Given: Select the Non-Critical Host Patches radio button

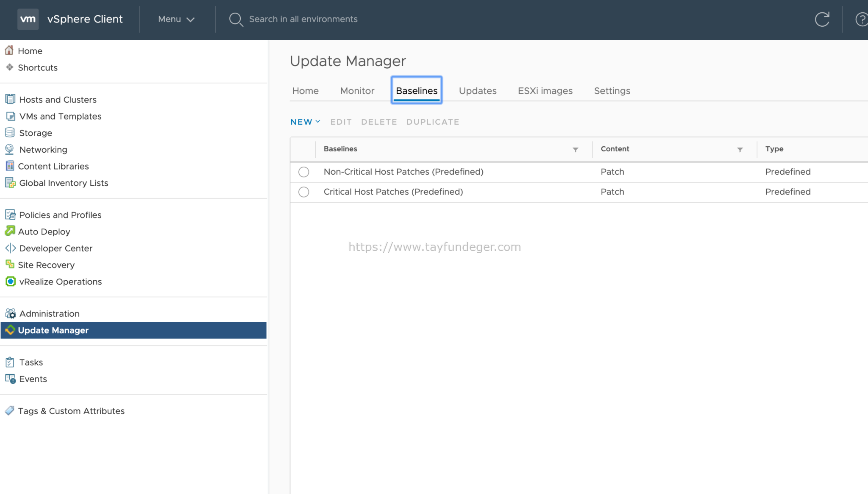Looking at the screenshot, I should coord(303,172).
